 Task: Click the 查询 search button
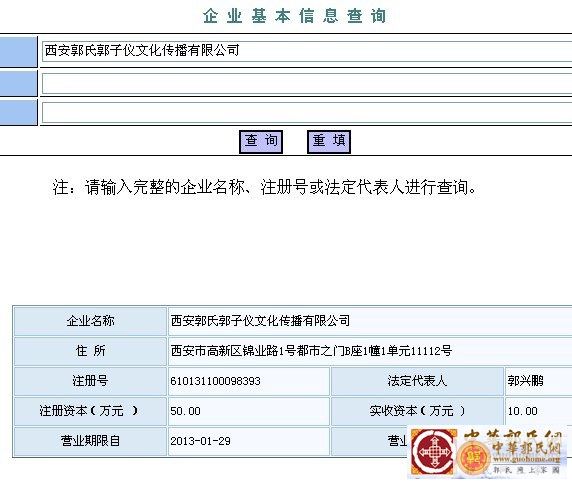pyautogui.click(x=261, y=142)
